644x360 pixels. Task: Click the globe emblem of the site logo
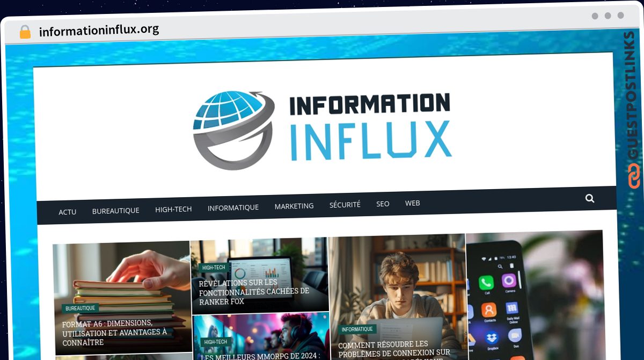[233, 130]
